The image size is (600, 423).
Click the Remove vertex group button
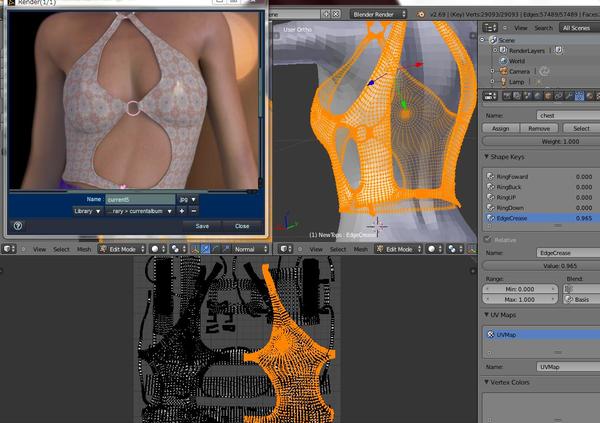coord(539,128)
